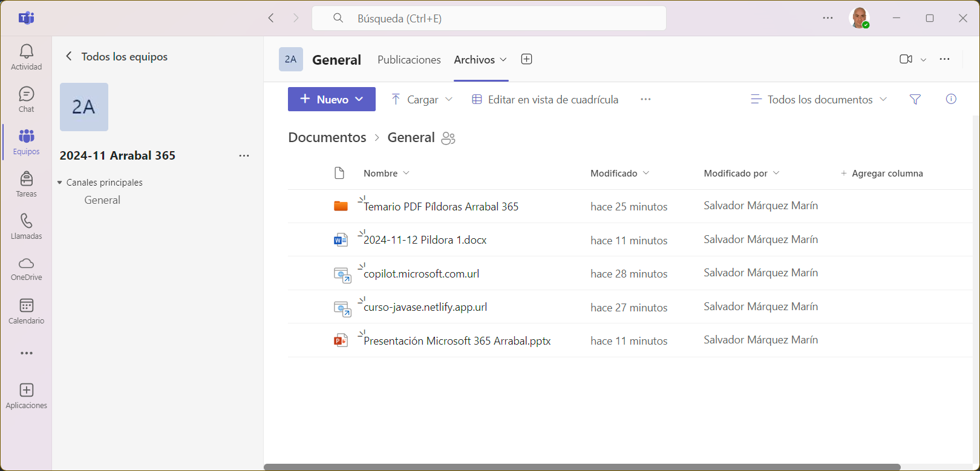This screenshot has height=471, width=980.
Task: Click Editar en vista de cuadrícula
Action: [x=545, y=99]
